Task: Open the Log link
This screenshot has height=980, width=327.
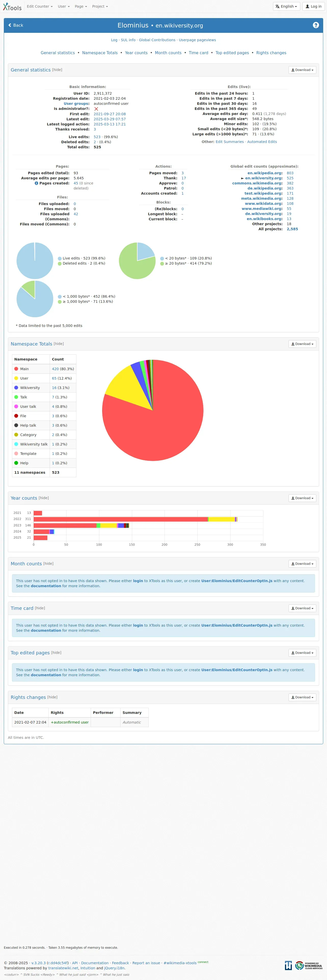Action: [x=114, y=40]
